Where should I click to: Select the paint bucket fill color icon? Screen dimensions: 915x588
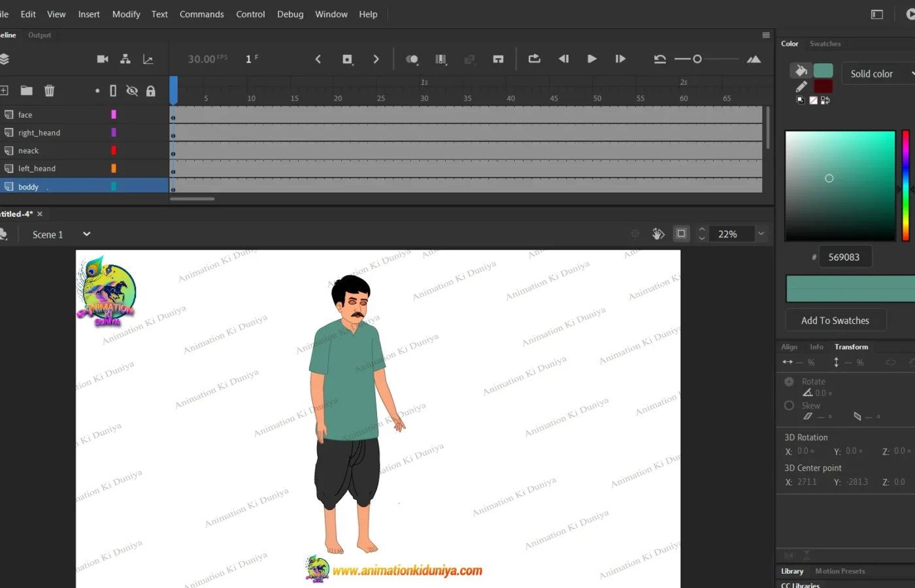(801, 71)
